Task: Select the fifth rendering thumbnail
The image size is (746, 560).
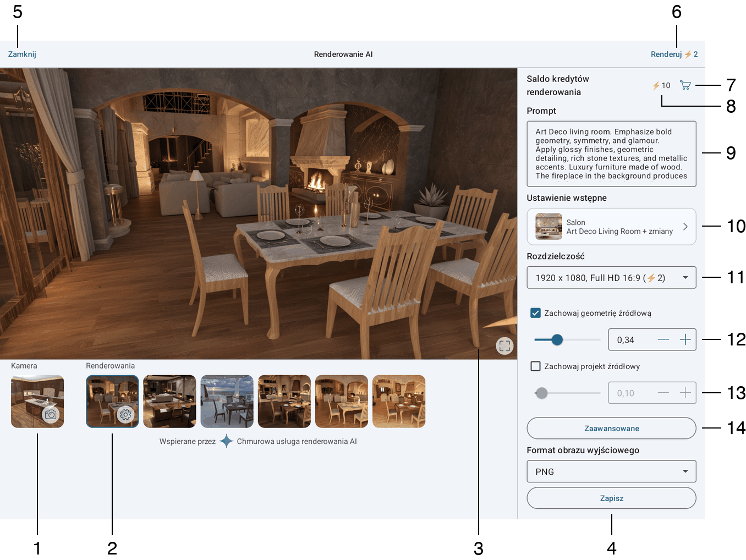Action: [x=342, y=402]
